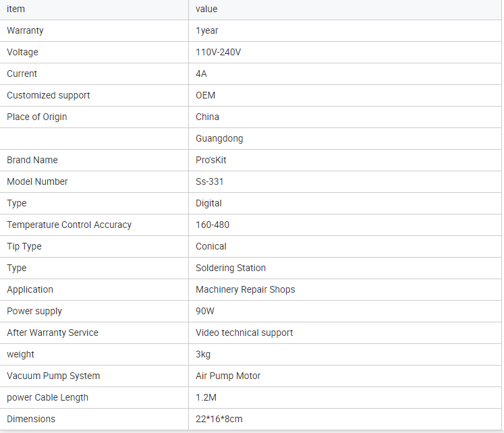Select the Current row label
The height and width of the screenshot is (433, 504).
click(x=22, y=74)
